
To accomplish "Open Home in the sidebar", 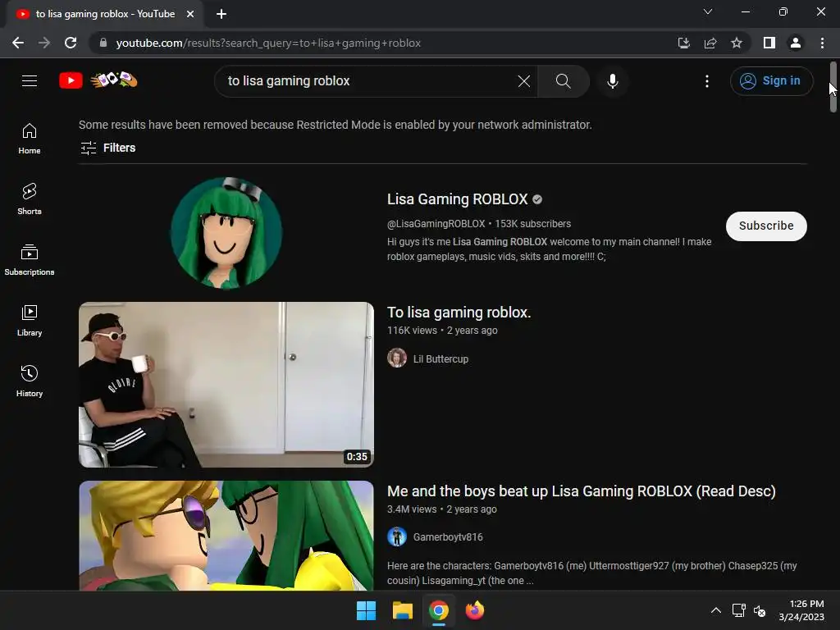I will [x=30, y=139].
